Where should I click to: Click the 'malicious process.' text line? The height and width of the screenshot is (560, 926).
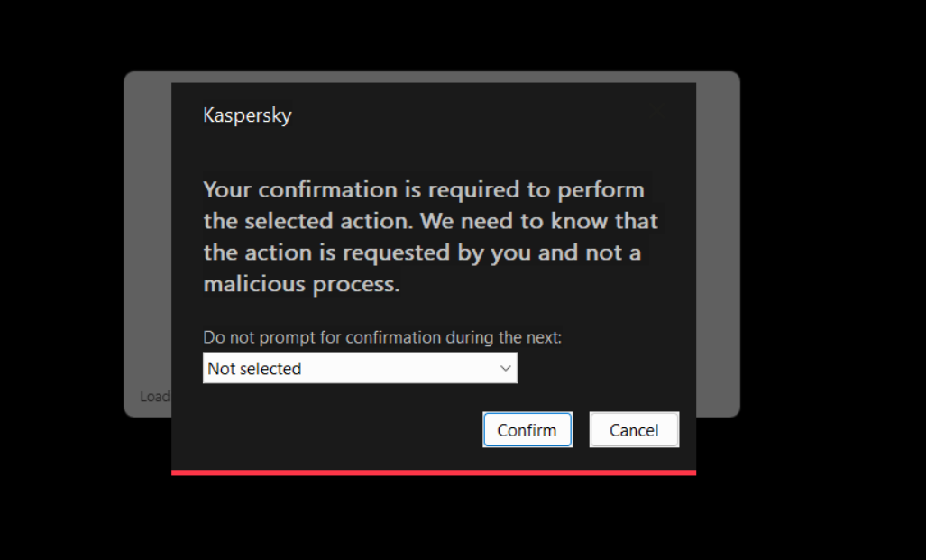pos(300,284)
